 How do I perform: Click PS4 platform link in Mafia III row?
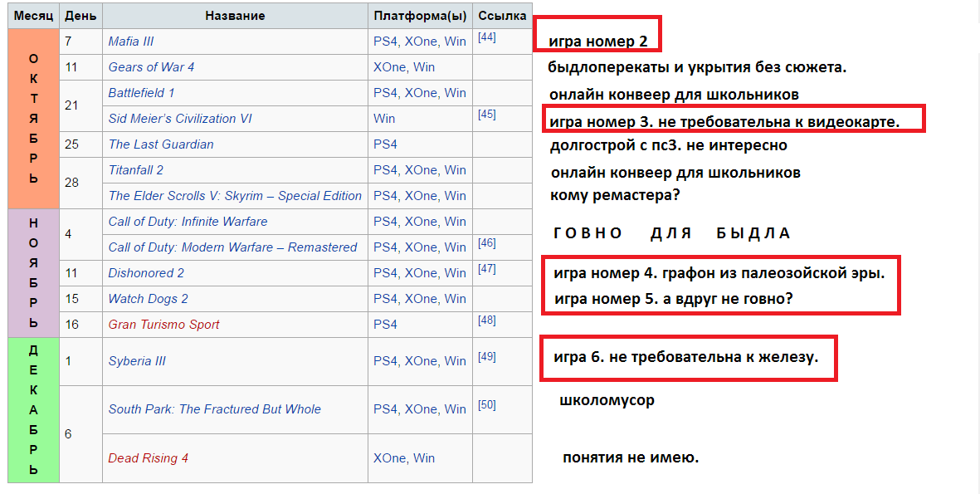tap(385, 42)
